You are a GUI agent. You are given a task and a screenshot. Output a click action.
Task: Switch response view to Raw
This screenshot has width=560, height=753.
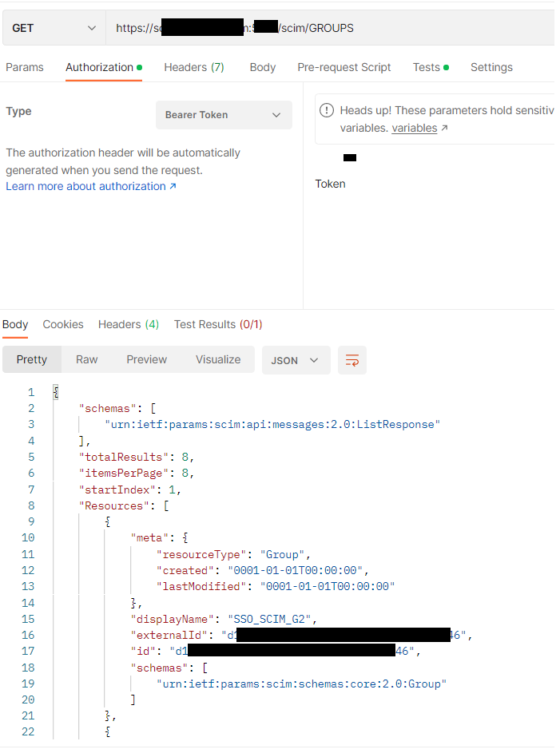[x=87, y=359]
